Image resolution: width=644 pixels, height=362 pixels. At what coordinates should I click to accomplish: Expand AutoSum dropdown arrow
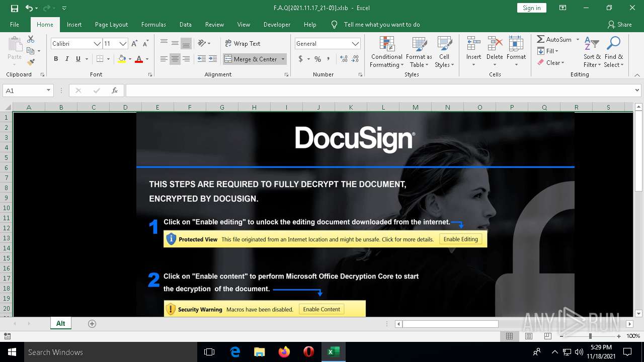[578, 39]
